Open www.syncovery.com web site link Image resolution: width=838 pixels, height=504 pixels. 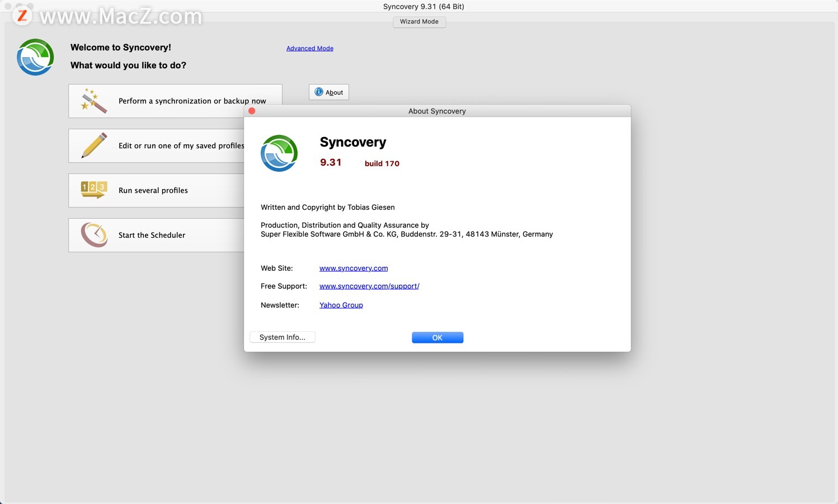354,268
